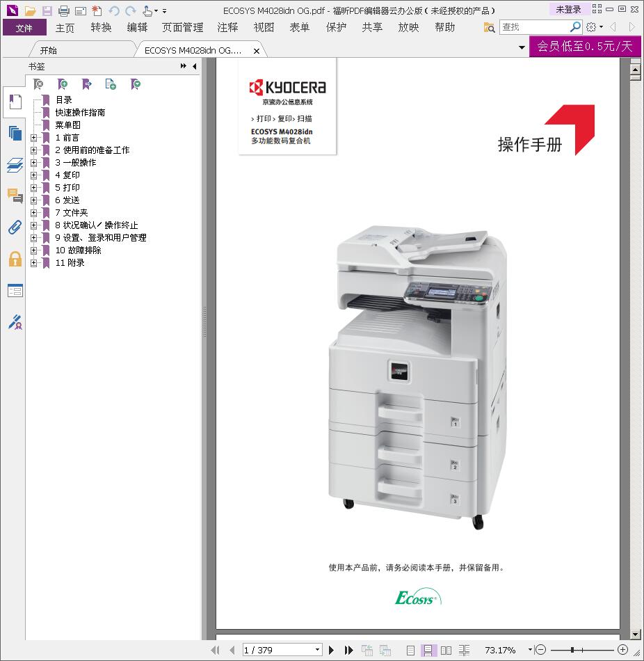Select the Hand tool icon
Screen dimensions: 644x661
click(x=147, y=10)
